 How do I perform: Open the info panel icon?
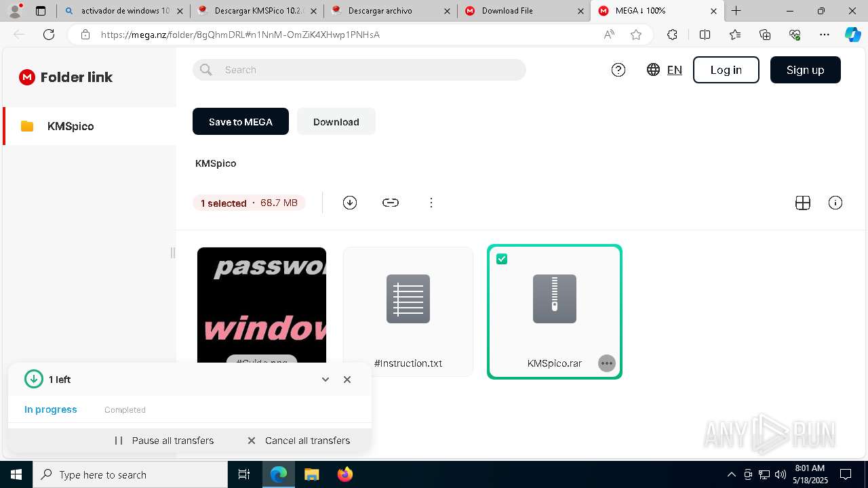[x=835, y=203]
